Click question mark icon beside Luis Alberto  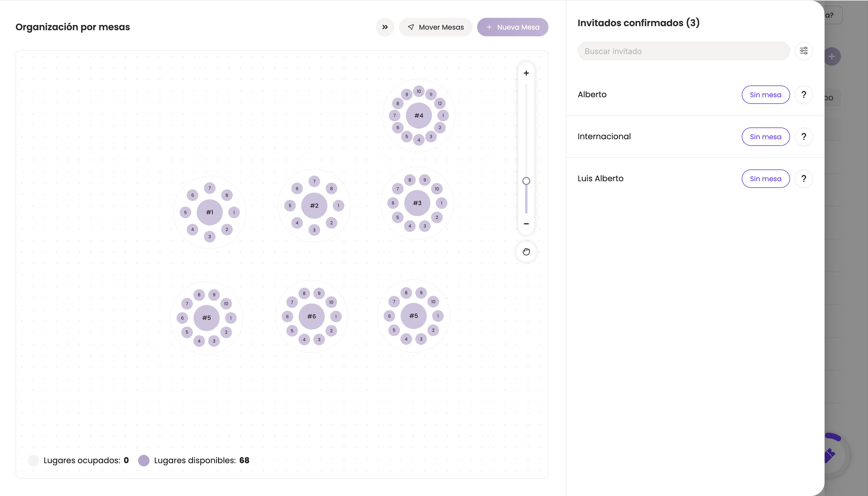tap(804, 178)
